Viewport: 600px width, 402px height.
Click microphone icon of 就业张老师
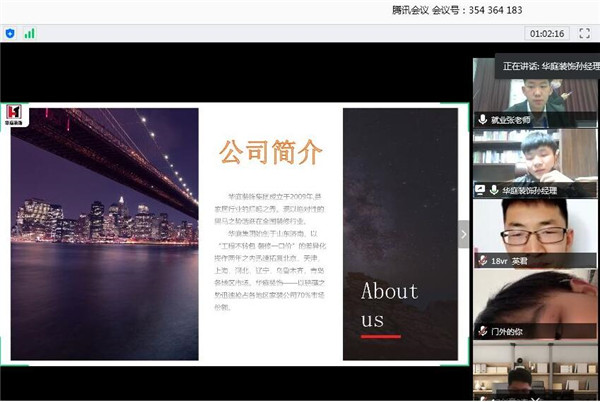pyautogui.click(x=482, y=119)
